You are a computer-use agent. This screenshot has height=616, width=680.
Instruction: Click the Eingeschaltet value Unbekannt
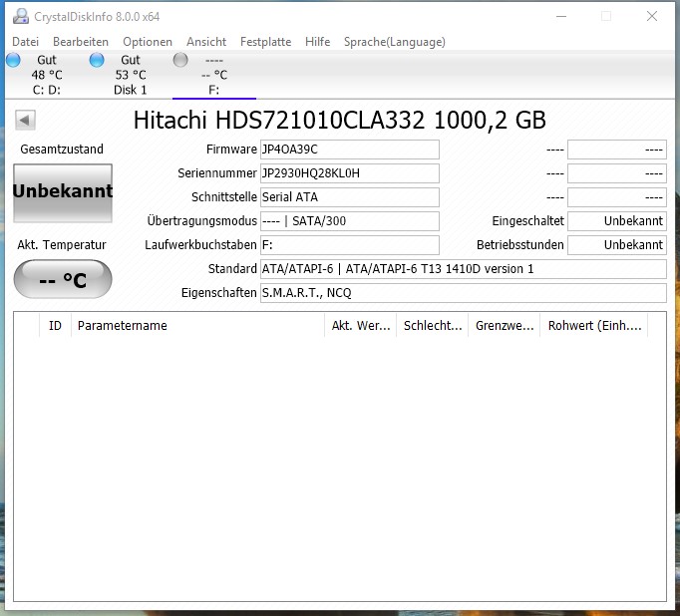click(617, 221)
